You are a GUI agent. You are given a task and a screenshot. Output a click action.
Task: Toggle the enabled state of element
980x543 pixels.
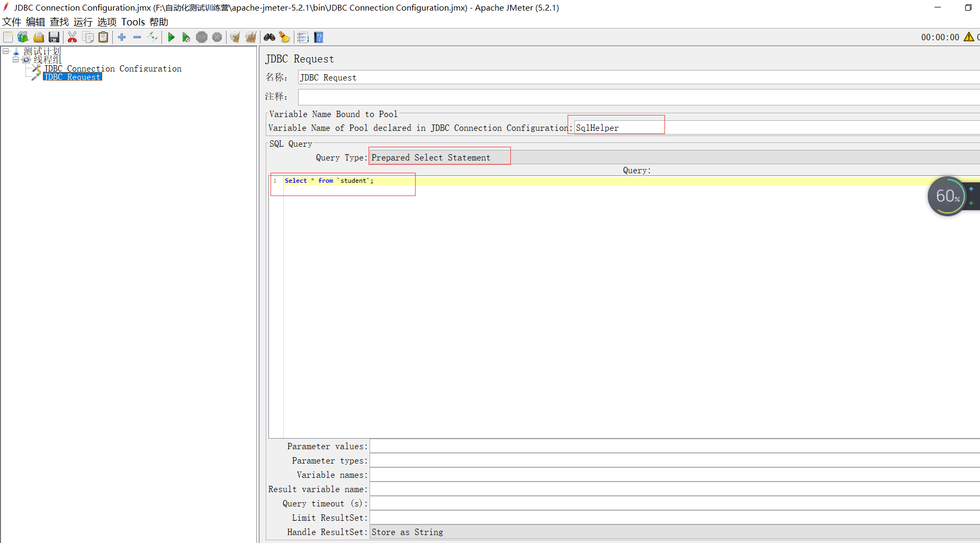pos(152,37)
